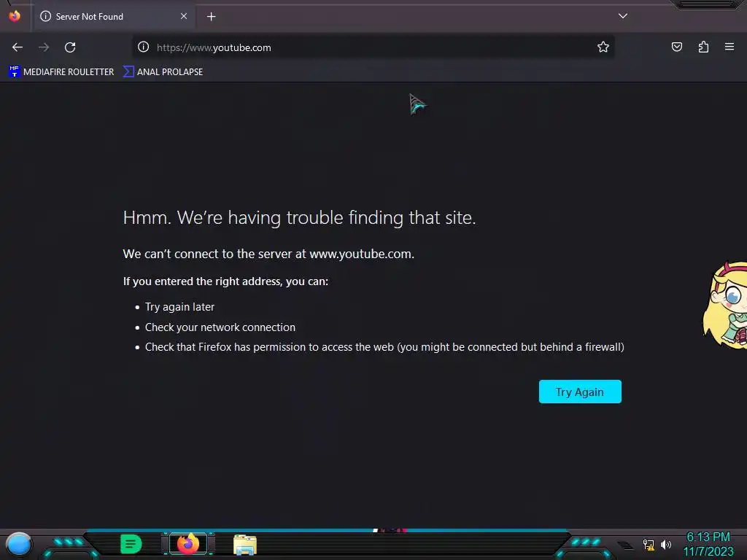The image size is (747, 560).
Task: Expand the list all tabs chevron
Action: (x=623, y=16)
